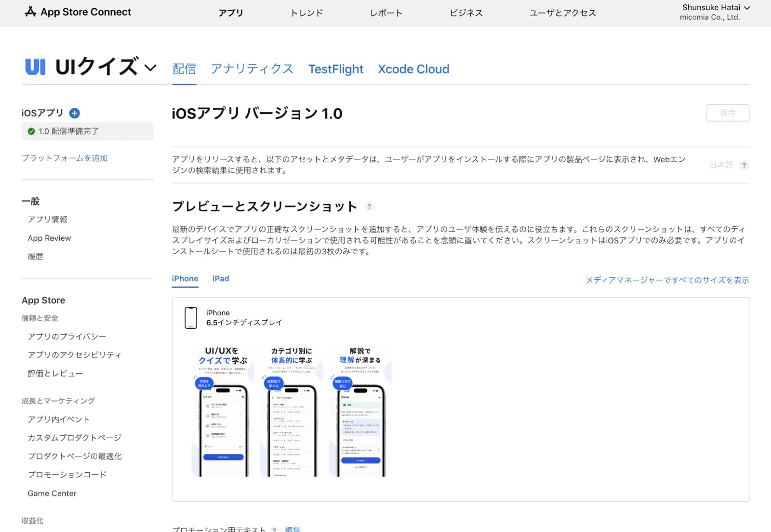Click the iOSアプリ バージョン 1.0 heading

257,114
